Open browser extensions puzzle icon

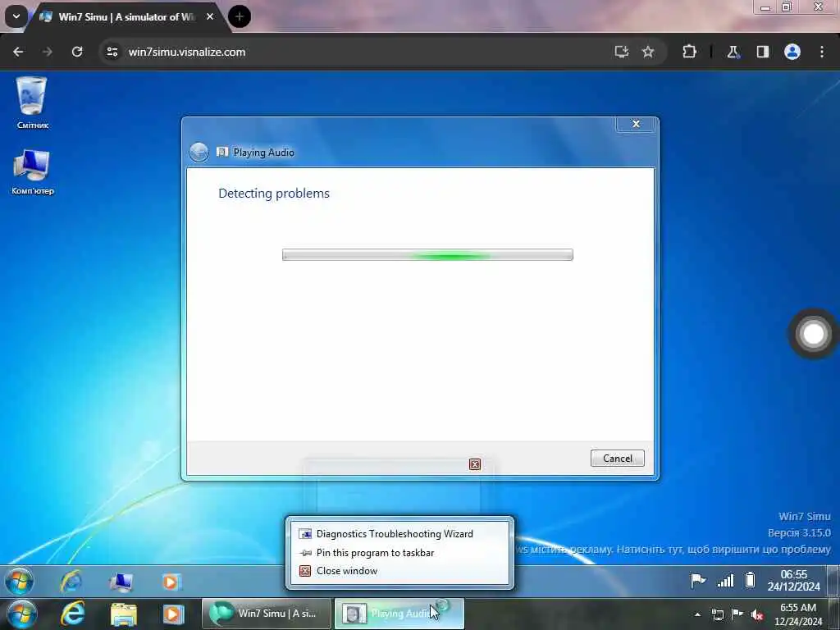(x=689, y=52)
